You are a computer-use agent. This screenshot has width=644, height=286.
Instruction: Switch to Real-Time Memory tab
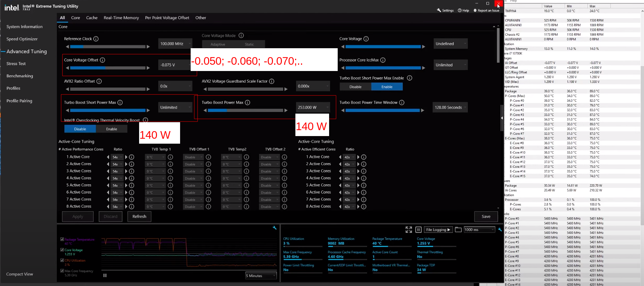click(x=121, y=18)
